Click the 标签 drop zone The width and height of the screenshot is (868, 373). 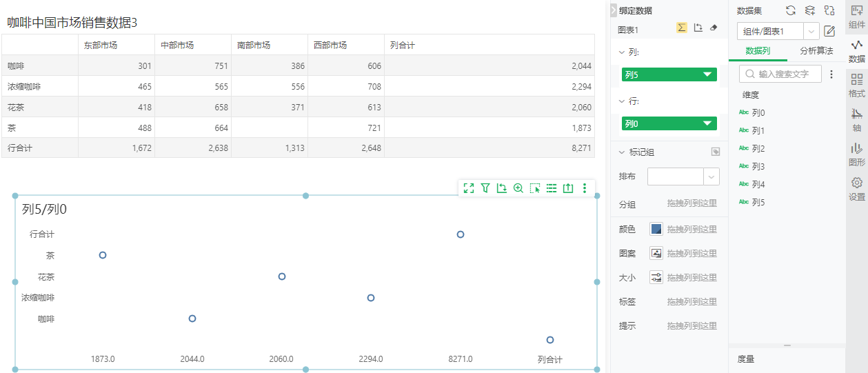(x=692, y=301)
